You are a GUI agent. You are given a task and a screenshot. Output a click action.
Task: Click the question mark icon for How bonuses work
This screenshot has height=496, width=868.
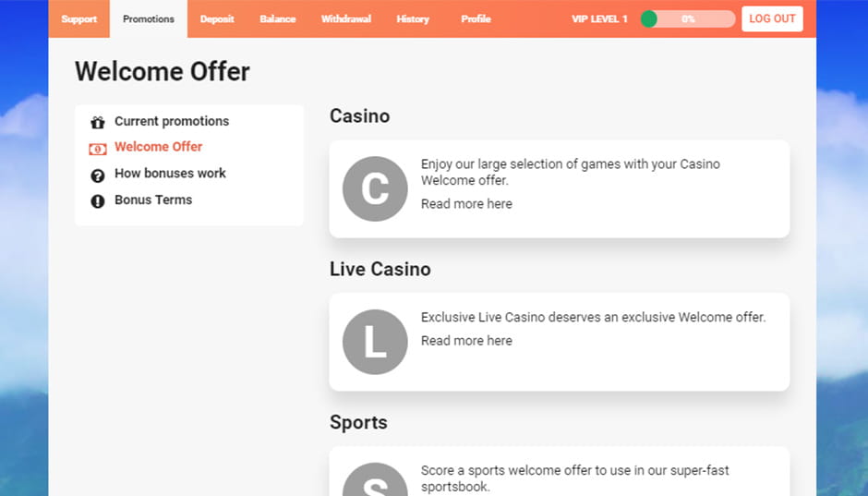(x=98, y=175)
